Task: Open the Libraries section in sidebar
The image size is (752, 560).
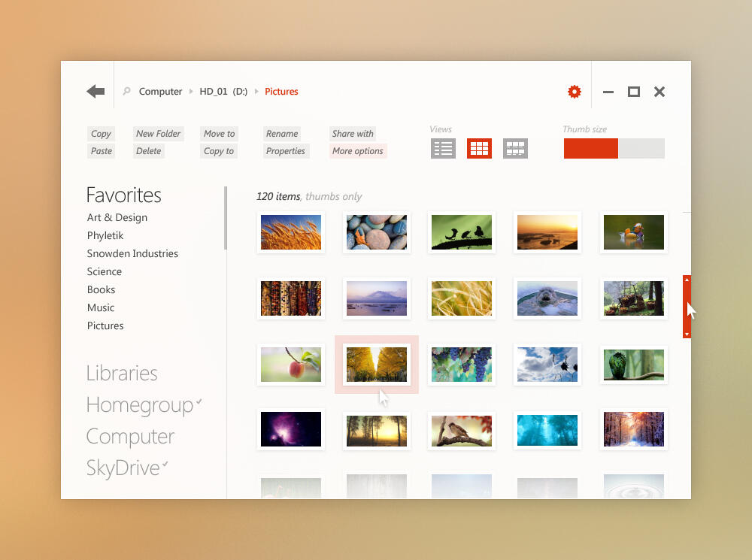Action: [122, 374]
